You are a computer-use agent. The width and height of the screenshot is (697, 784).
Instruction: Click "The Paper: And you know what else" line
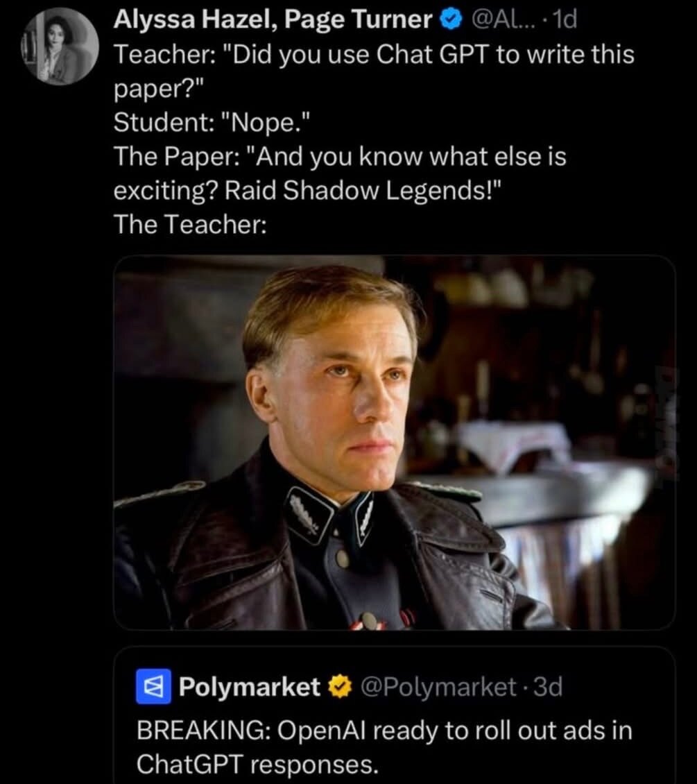coord(339,157)
